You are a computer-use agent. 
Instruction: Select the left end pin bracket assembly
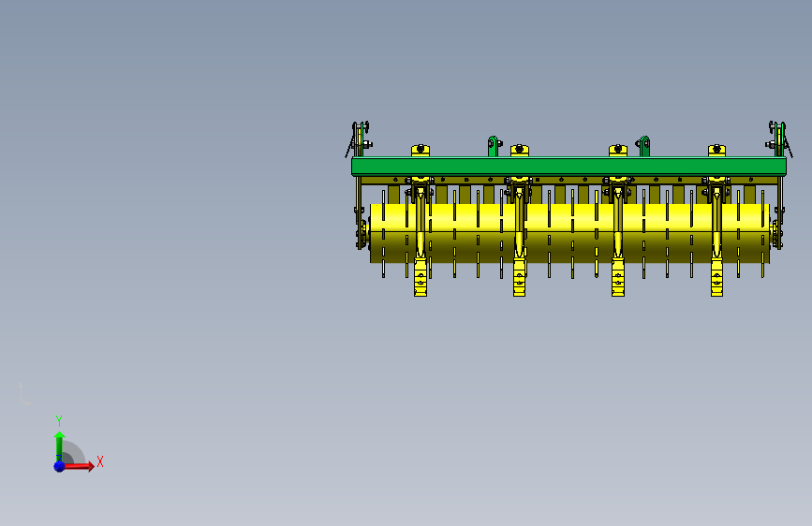(x=360, y=139)
